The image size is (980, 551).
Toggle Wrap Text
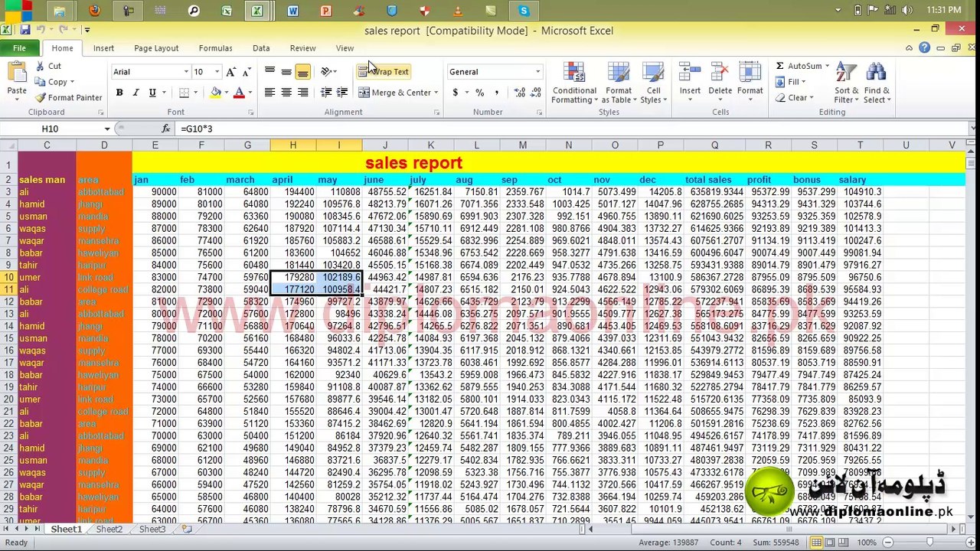384,71
